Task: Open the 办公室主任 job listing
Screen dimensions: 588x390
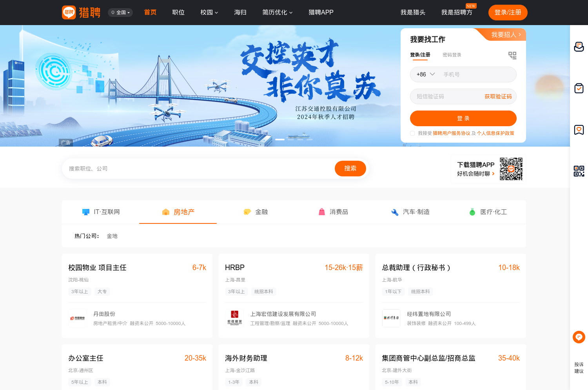Action: tap(86, 358)
